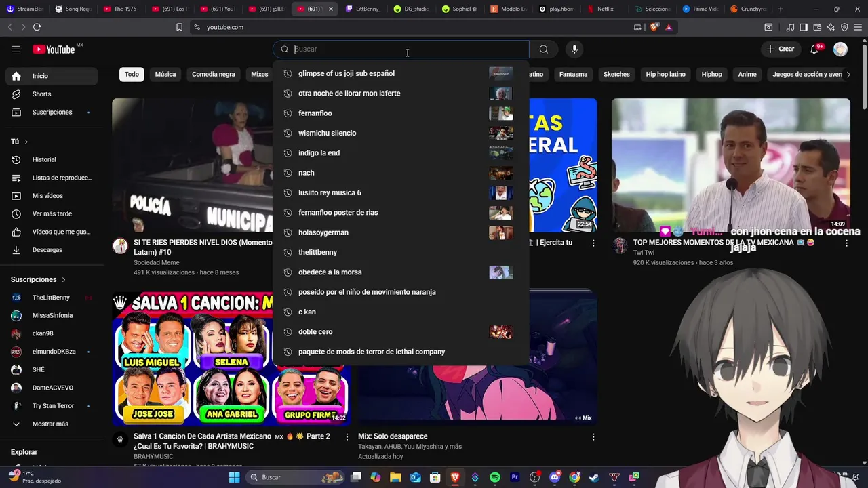Open the options menu for Salva 1 Cancion video
868x488 pixels.
click(x=347, y=436)
